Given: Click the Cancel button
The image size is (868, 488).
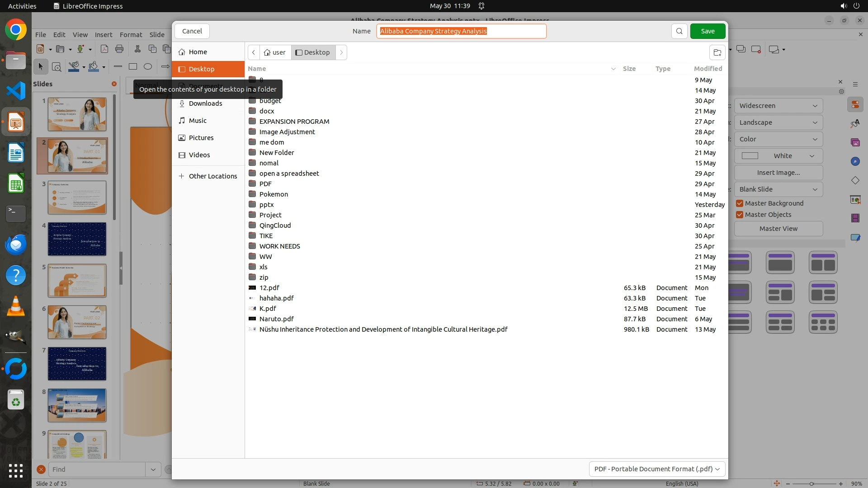Looking at the screenshot, I should 192,31.
